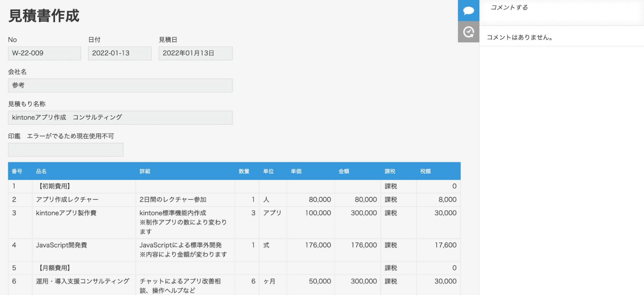The image size is (644, 295).
Task: Select the No field W-22-009
Action: pos(44,53)
